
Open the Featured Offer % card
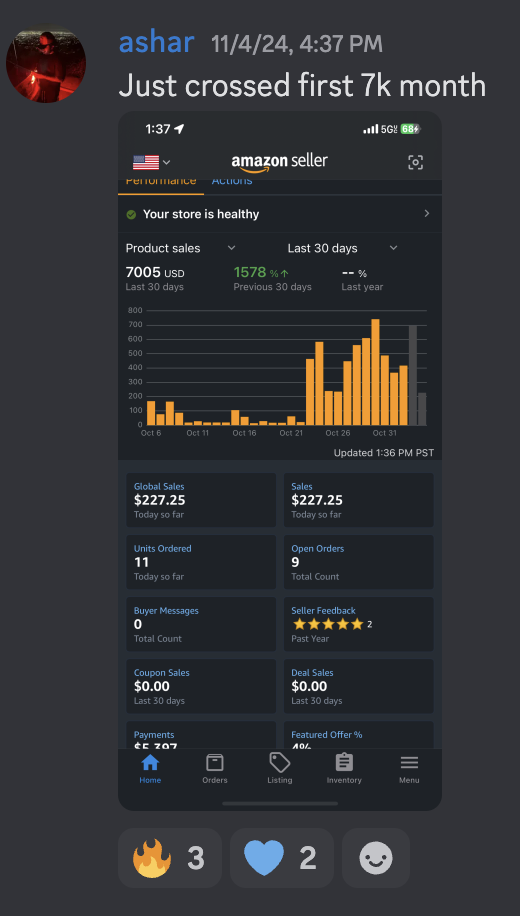coord(359,735)
